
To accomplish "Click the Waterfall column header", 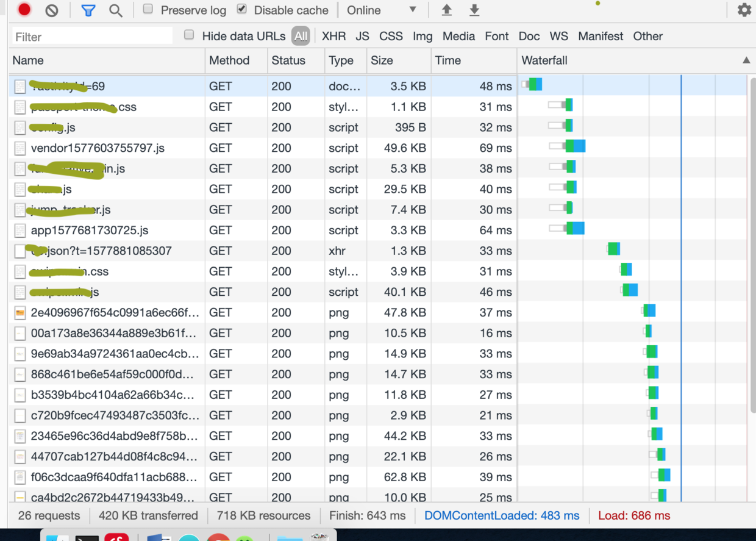I will (636, 60).
